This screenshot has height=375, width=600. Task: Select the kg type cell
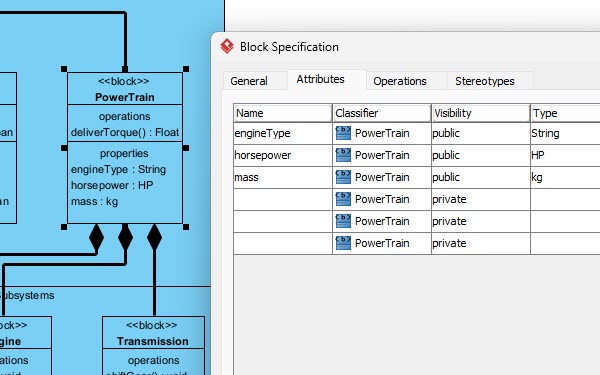click(565, 177)
